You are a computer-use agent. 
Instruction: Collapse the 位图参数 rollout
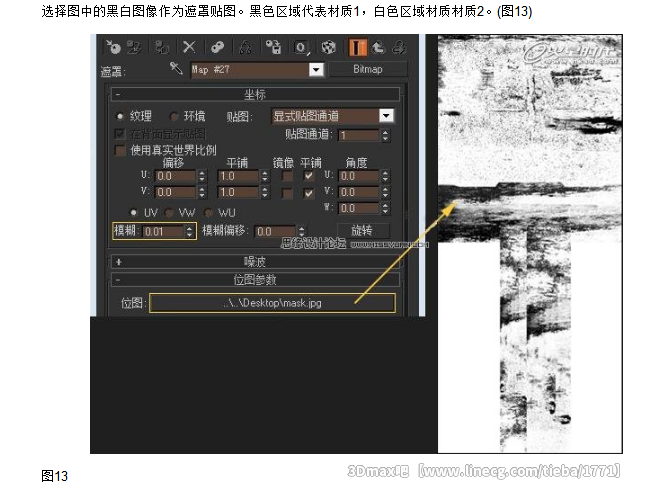tap(255, 280)
